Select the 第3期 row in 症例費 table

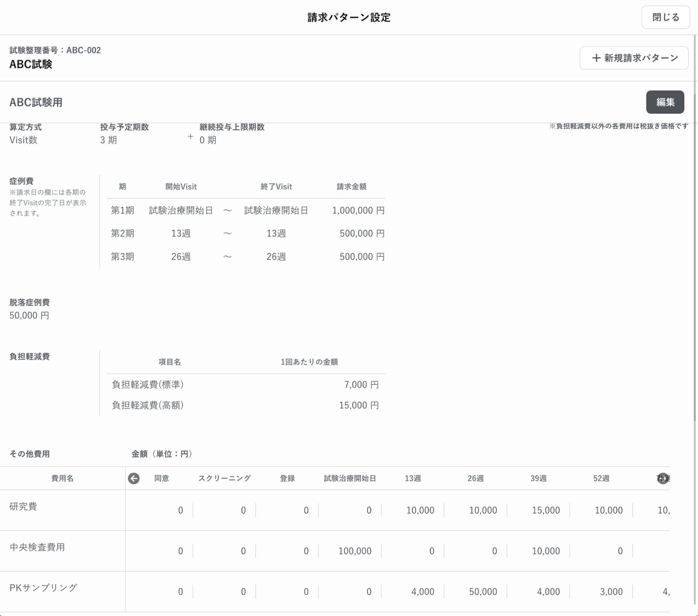click(123, 257)
